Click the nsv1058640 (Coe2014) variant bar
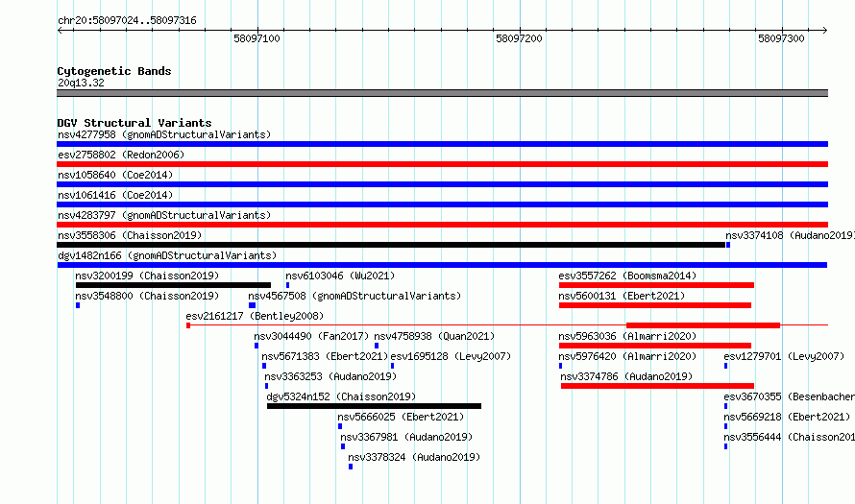Image resolution: width=855 pixels, height=504 pixels. 442,184
